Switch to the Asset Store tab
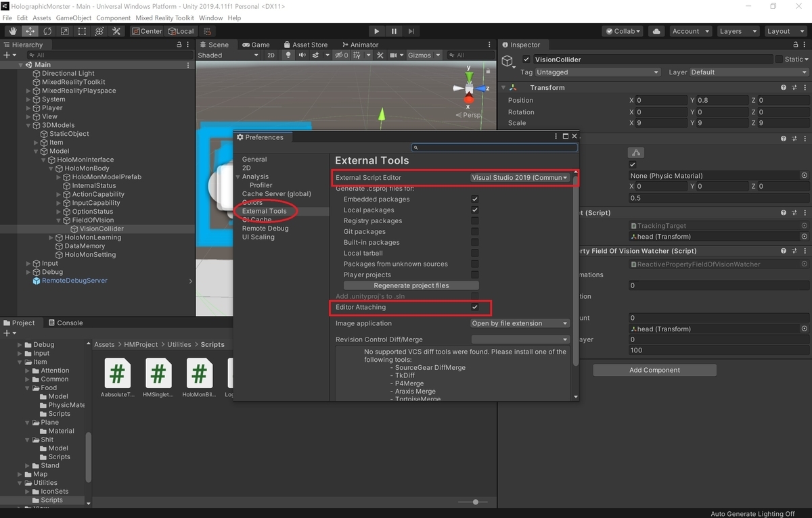 tap(305, 44)
